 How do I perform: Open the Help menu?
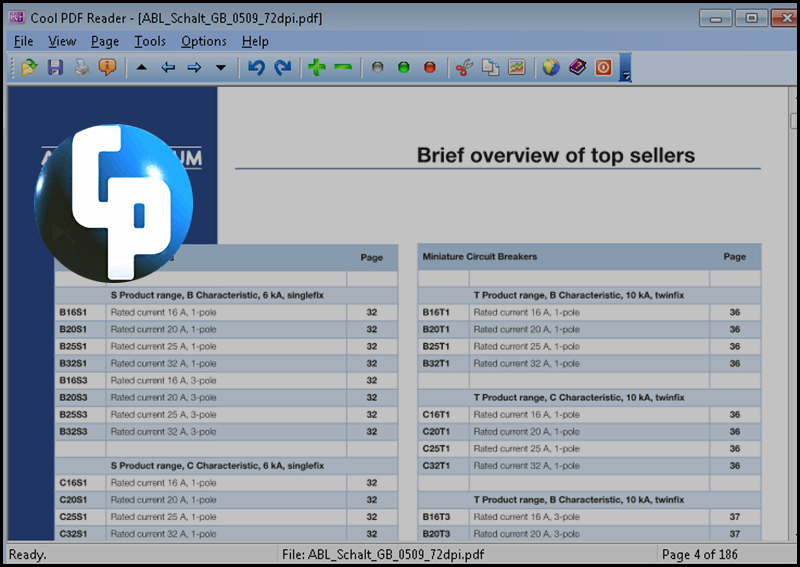click(x=255, y=41)
